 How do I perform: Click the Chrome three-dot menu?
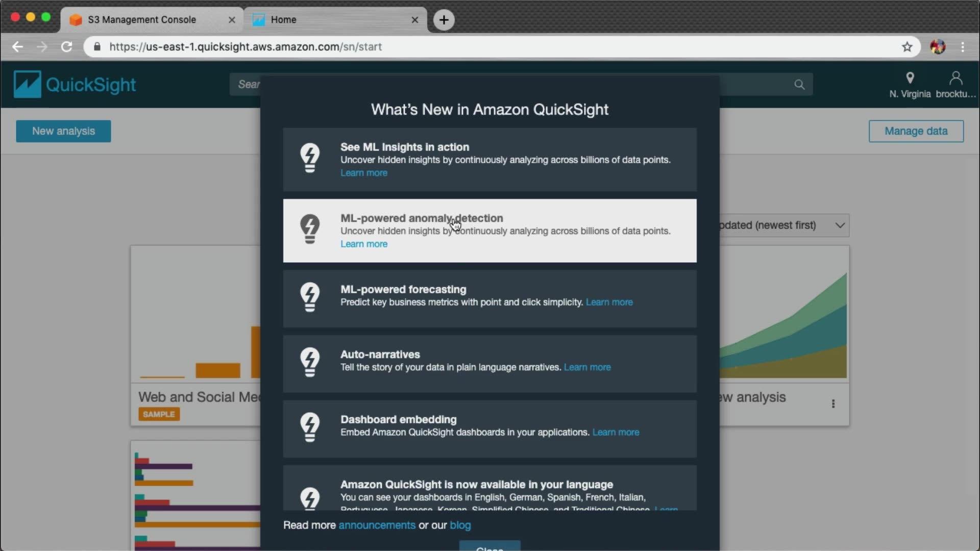tap(963, 47)
